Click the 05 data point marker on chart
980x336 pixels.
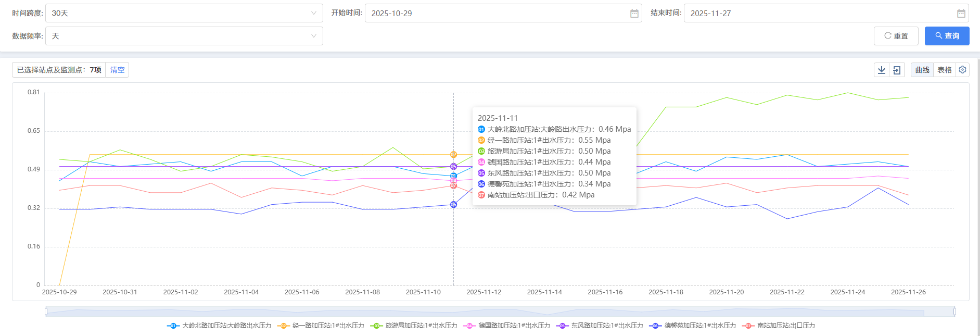(x=453, y=167)
